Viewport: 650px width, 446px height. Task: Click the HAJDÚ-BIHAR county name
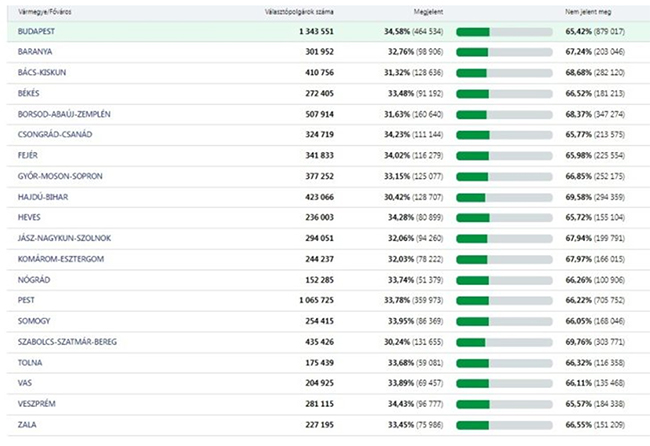tap(44, 197)
